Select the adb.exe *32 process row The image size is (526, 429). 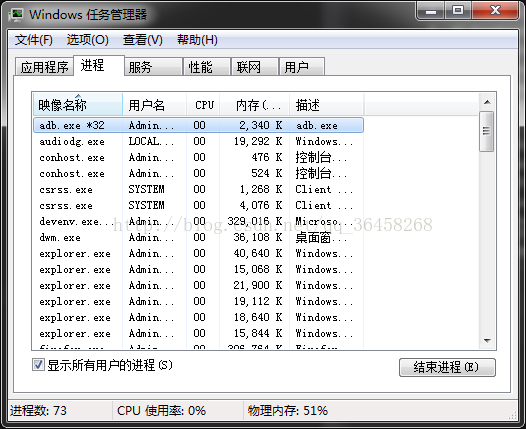(198, 125)
